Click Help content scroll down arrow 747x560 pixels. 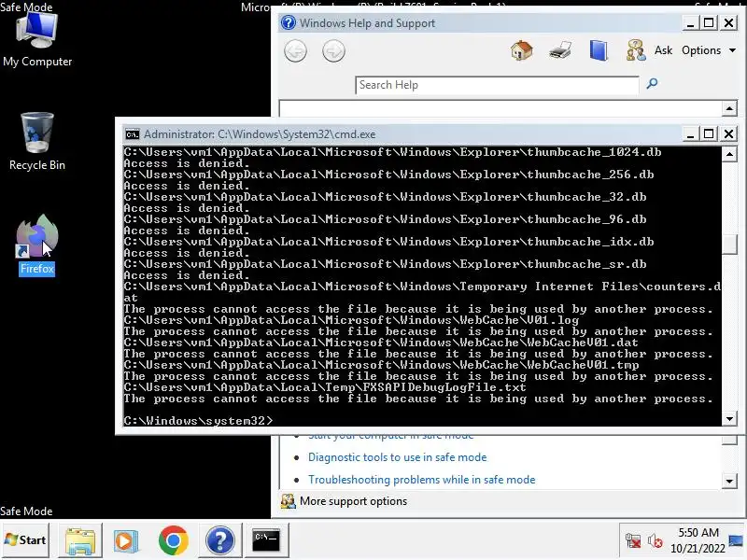[x=729, y=481]
